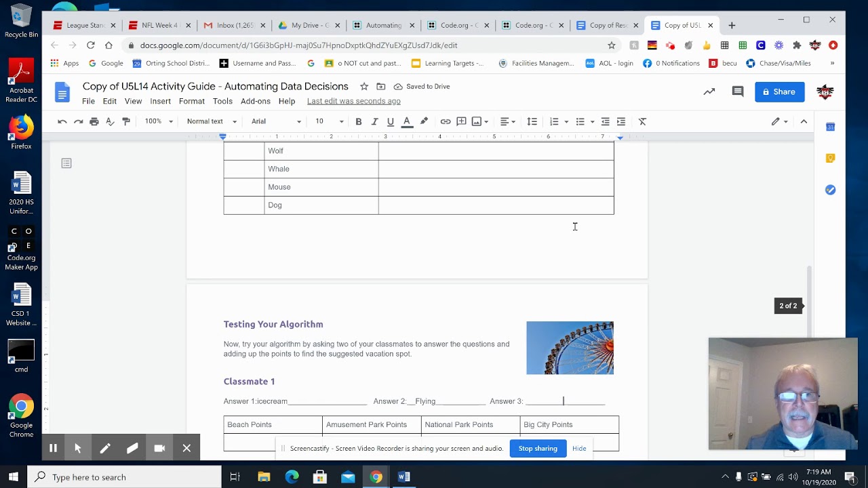Decrease the paragraph indent
The height and width of the screenshot is (488, 868).
[606, 121]
